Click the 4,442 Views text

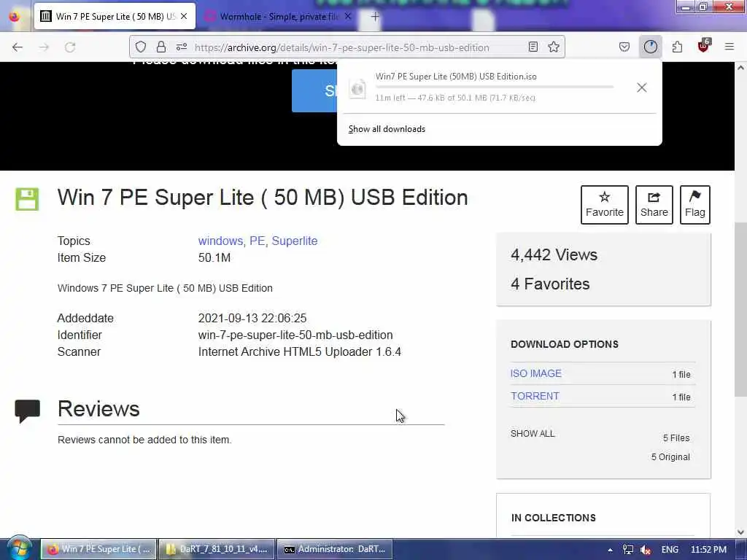(x=554, y=254)
